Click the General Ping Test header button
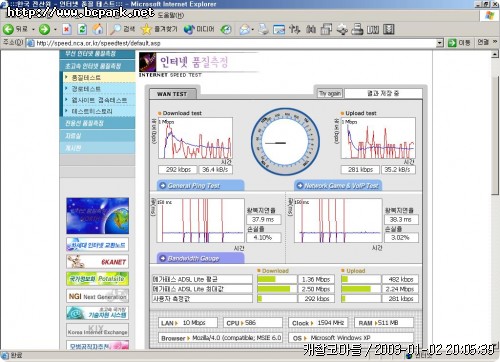 [200, 186]
